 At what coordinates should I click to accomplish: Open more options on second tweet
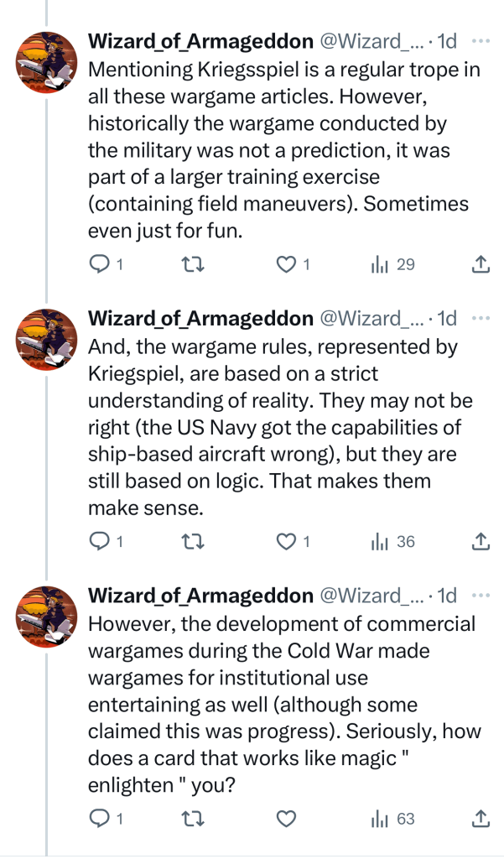(x=481, y=318)
